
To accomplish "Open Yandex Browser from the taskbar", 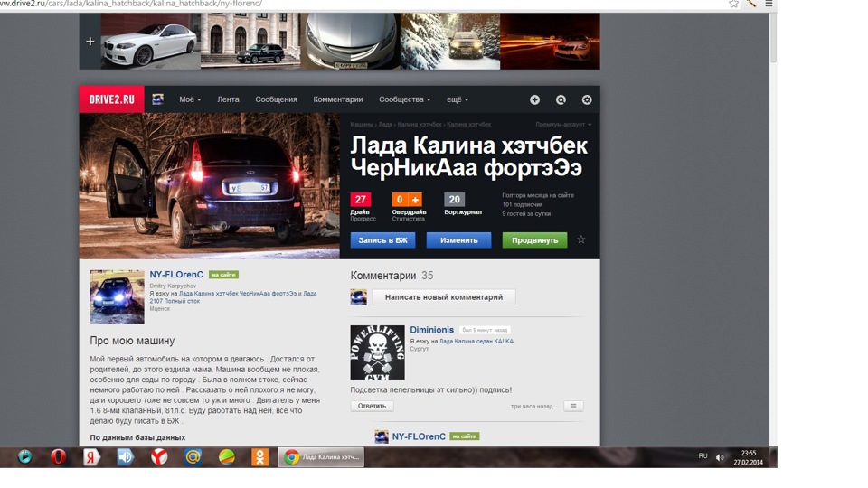I will point(159,457).
